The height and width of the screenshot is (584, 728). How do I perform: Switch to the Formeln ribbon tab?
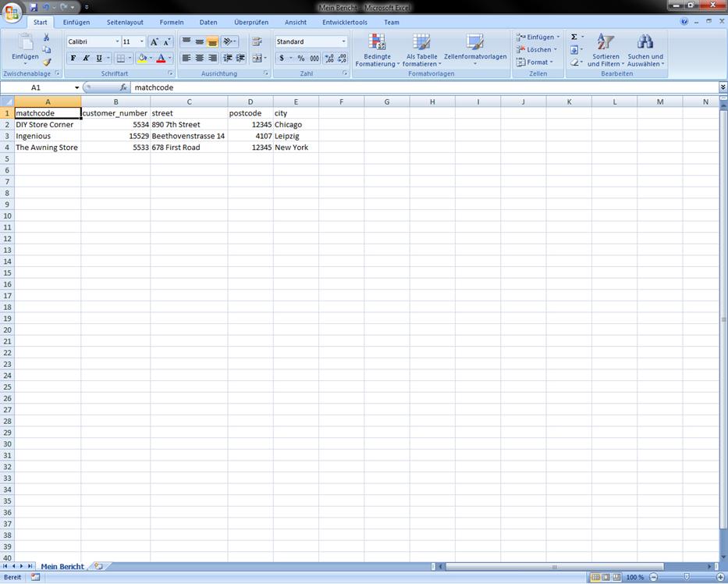point(172,23)
